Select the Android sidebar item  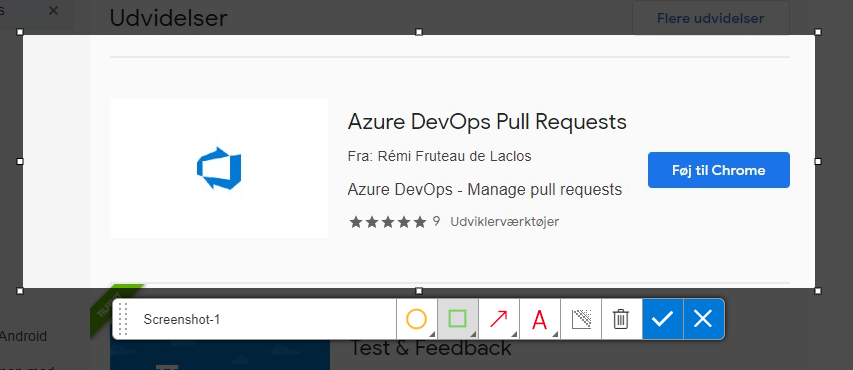click(23, 336)
